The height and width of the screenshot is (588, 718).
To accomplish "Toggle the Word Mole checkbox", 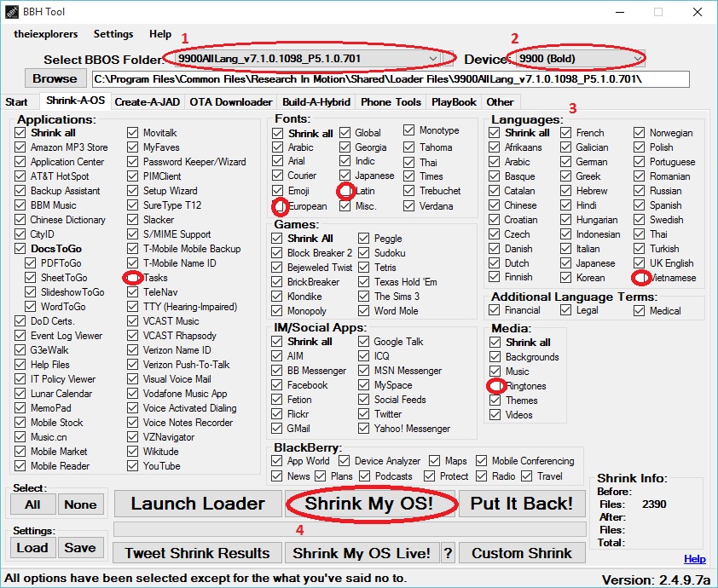I will [364, 311].
